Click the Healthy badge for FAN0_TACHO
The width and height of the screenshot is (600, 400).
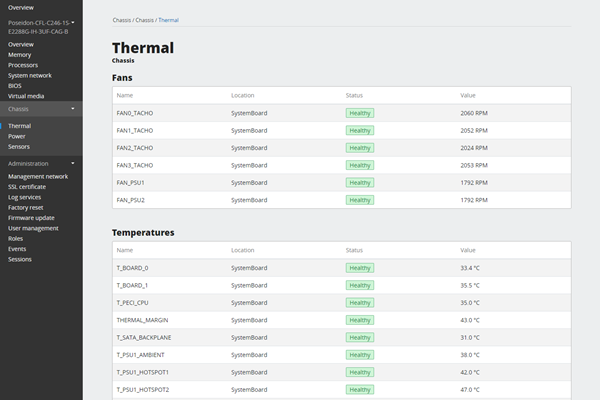(360, 113)
